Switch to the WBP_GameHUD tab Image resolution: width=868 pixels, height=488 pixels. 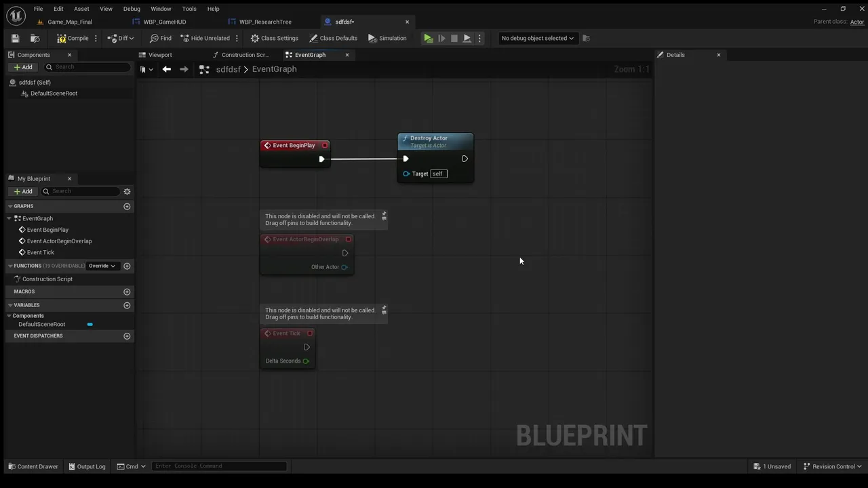pyautogui.click(x=164, y=22)
